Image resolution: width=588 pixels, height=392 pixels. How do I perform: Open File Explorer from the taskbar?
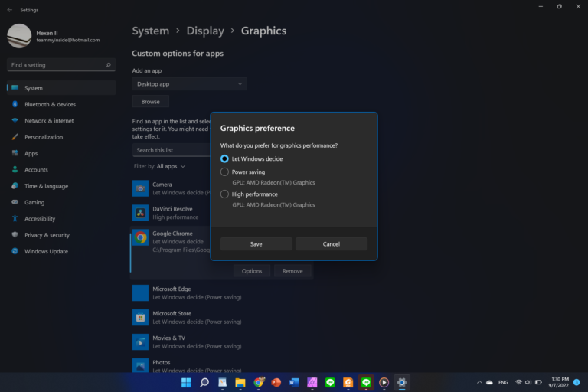(240, 382)
